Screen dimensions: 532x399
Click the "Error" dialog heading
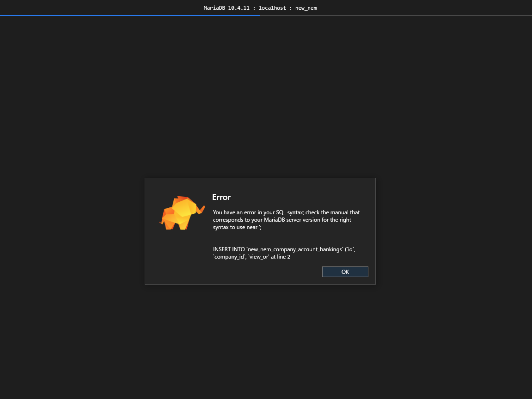click(x=221, y=197)
